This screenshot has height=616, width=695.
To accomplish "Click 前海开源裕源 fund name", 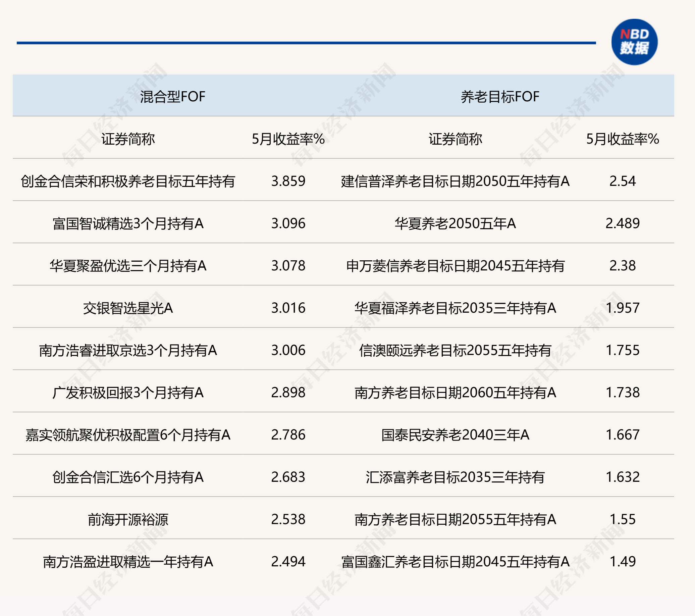I will tap(128, 519).
